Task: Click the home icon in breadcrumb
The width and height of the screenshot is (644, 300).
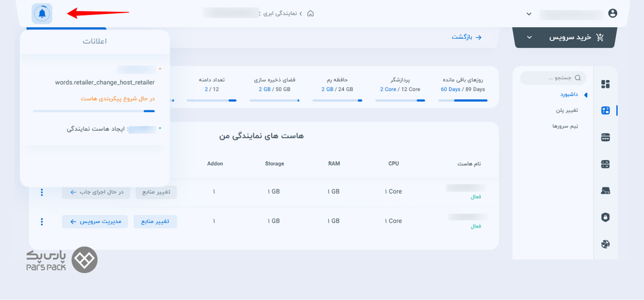Action: (310, 14)
